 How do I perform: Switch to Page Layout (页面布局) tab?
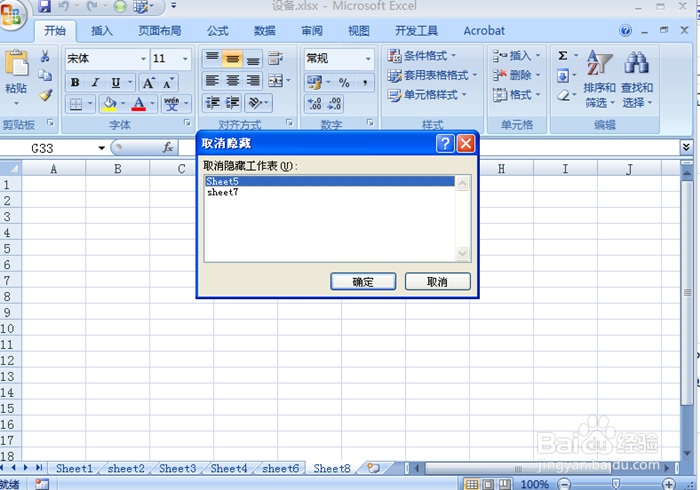pos(160,31)
